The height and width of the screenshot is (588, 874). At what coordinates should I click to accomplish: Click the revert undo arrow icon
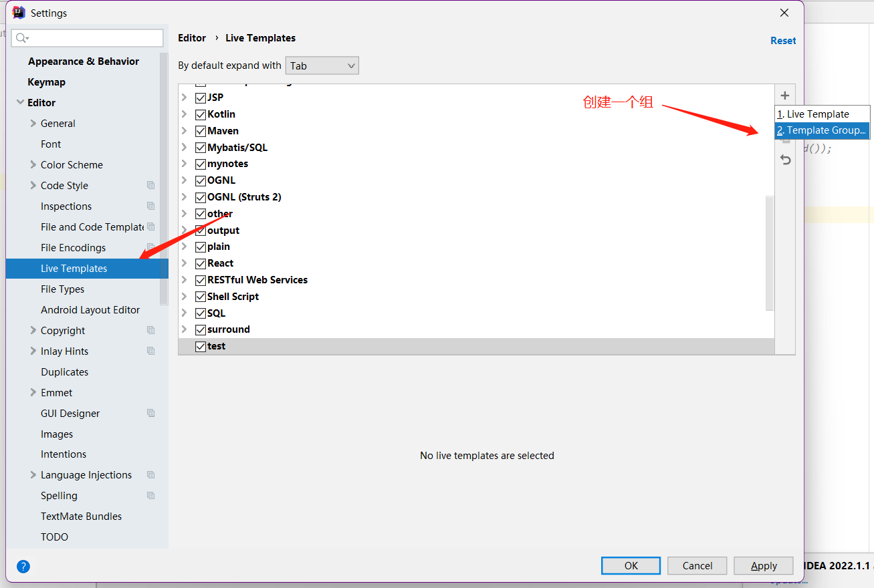click(786, 160)
